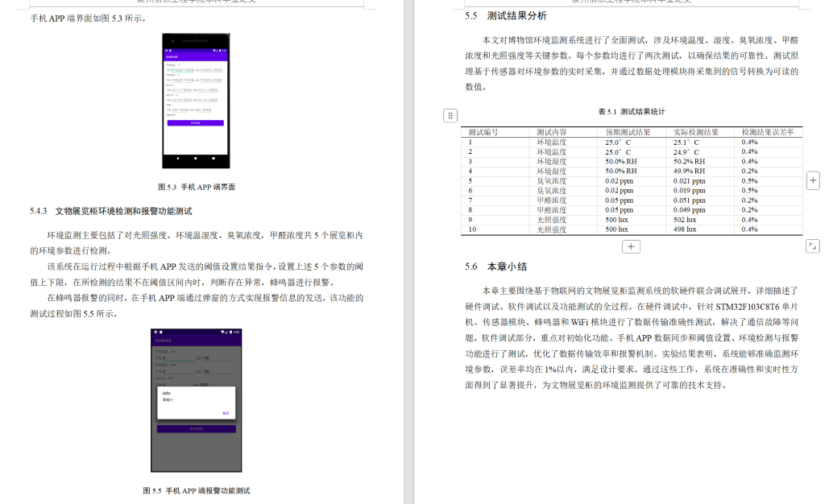The image size is (825, 504).
Task: Select the caption 图 5.3 手机 APP 端界面
Action: coord(197,187)
